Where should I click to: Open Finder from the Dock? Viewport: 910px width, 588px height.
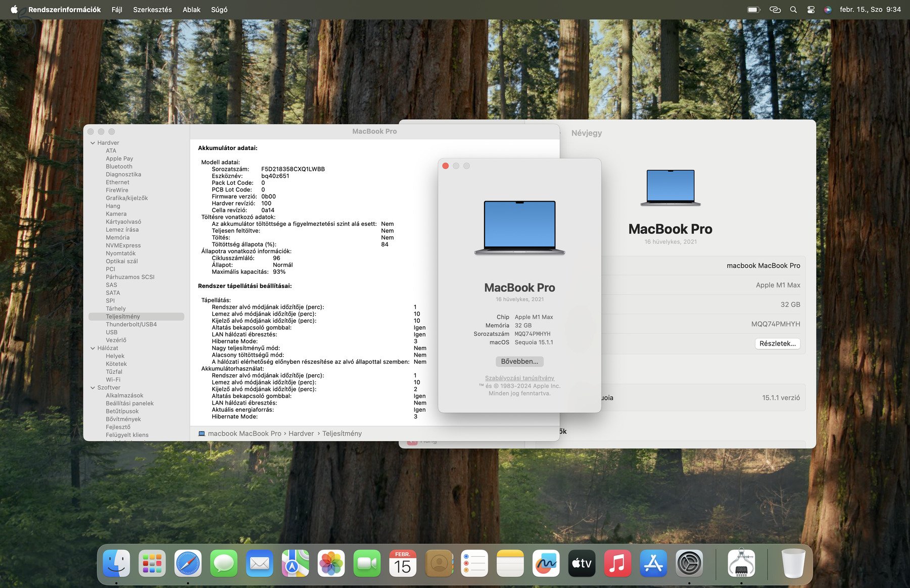coord(116,563)
